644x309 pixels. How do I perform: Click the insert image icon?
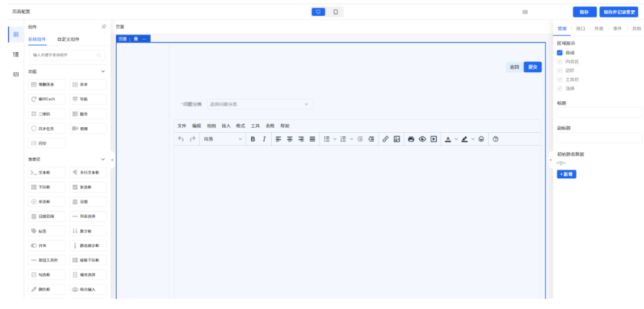397,139
